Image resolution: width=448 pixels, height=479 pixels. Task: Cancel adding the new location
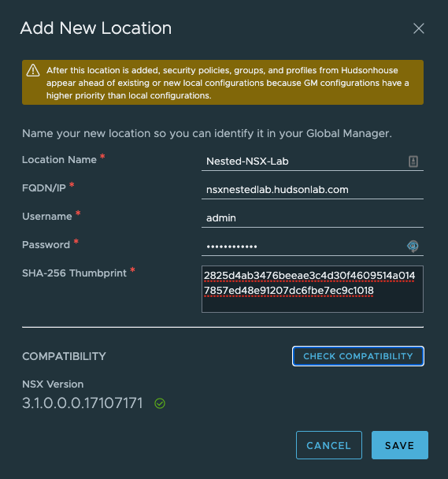329,445
